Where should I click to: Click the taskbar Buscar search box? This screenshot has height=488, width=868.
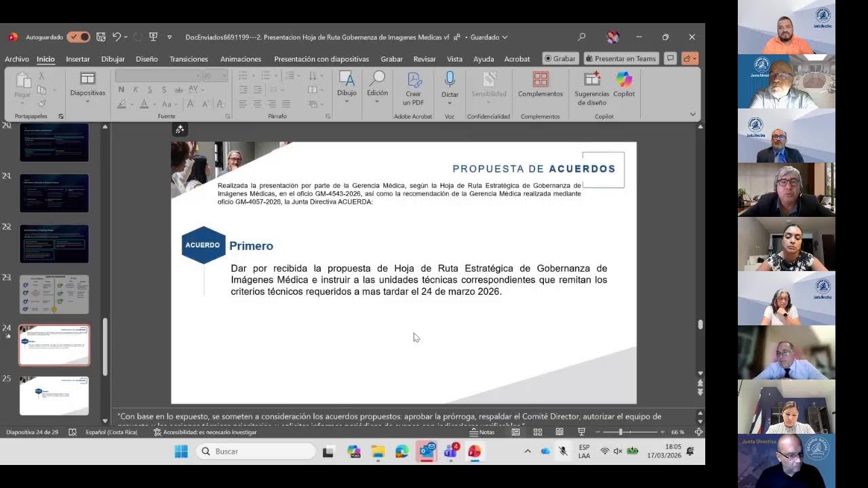coord(256,451)
